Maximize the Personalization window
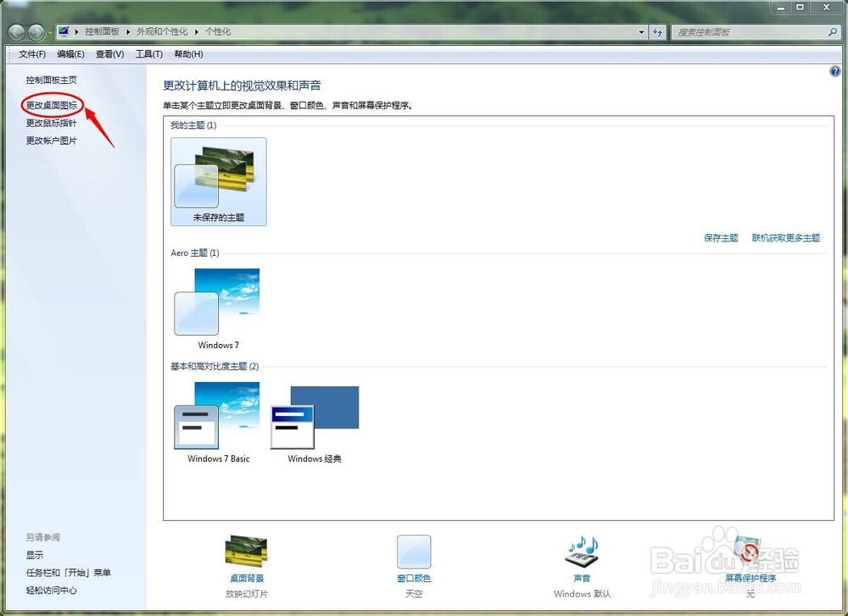The width and height of the screenshot is (848, 616). click(x=800, y=8)
